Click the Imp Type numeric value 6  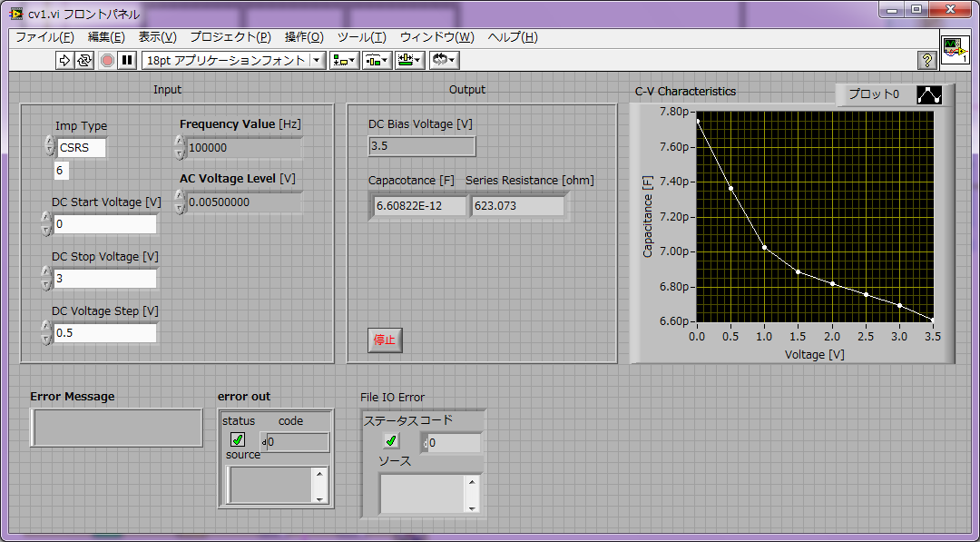click(62, 172)
